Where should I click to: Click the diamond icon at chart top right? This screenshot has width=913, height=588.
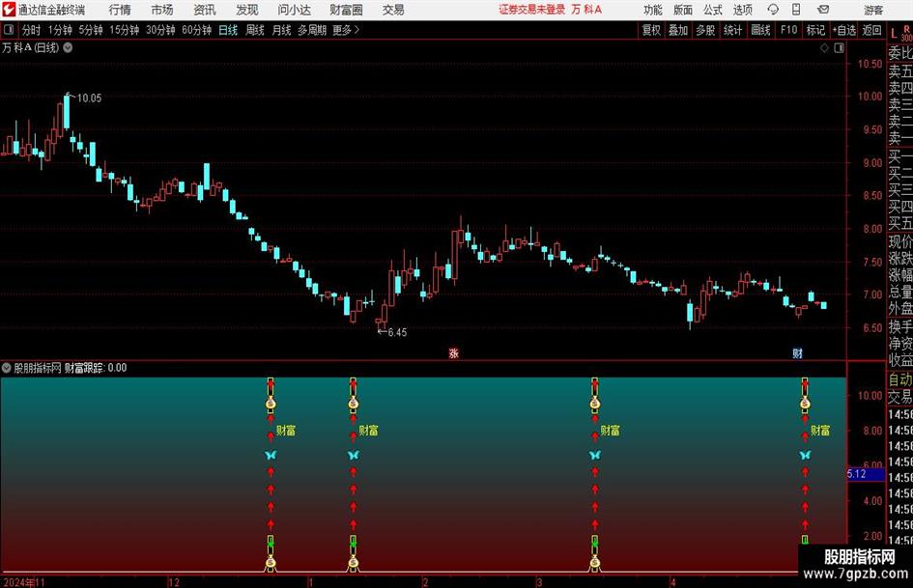(x=824, y=48)
